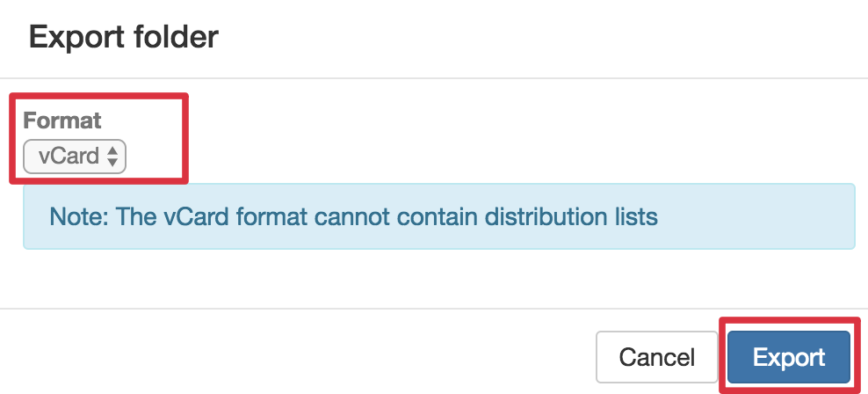Change the export format from vCard
868x394 pixels.
(x=75, y=157)
